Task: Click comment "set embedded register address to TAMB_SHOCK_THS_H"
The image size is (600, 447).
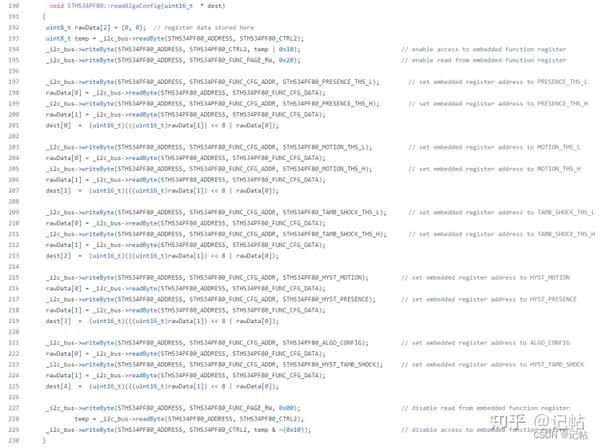Action: (507, 234)
